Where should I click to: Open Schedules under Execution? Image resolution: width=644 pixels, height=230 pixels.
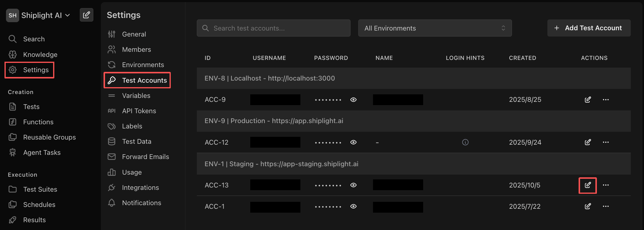pos(32,205)
